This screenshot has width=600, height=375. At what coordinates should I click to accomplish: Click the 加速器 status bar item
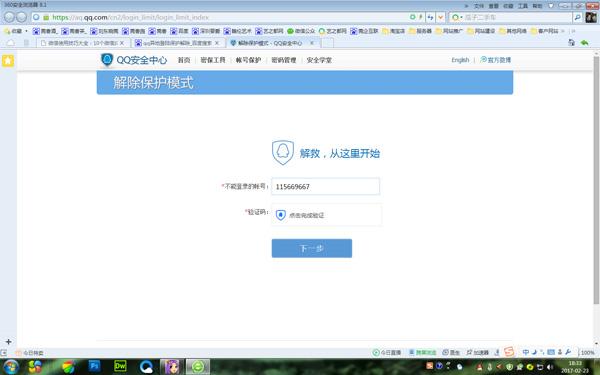pos(478,352)
